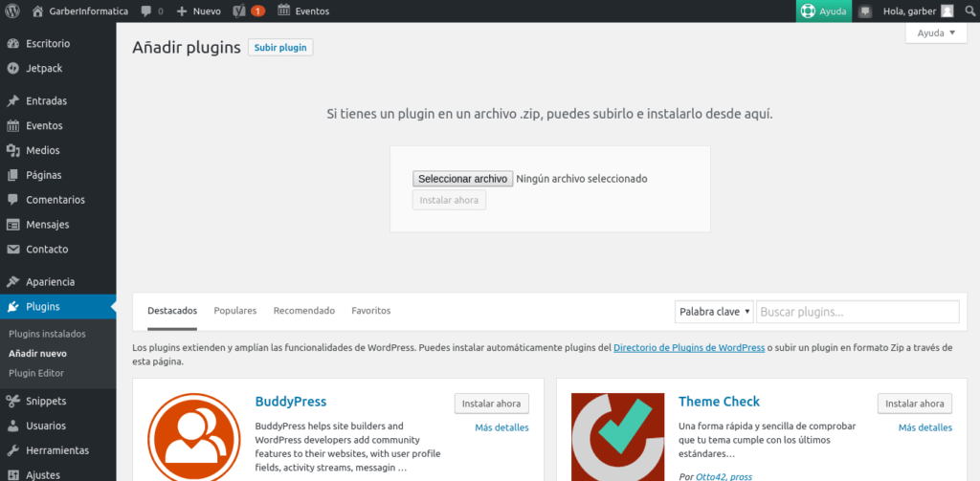Click the BuddyPress plugin thumbnail
Image resolution: width=980 pixels, height=481 pixels.
[x=193, y=437]
